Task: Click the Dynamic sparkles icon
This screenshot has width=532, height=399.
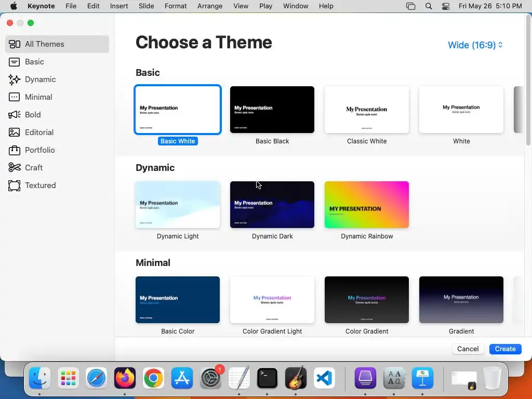Action: tap(14, 79)
